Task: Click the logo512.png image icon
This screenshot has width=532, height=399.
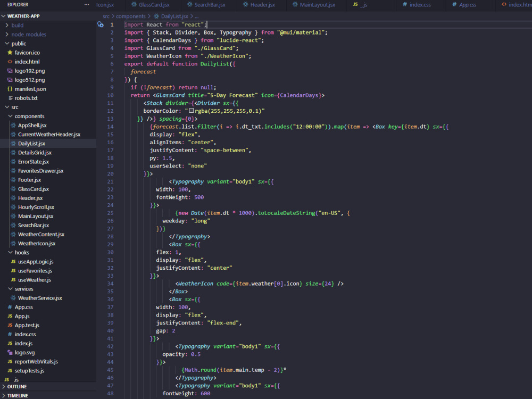Action: click(10, 80)
